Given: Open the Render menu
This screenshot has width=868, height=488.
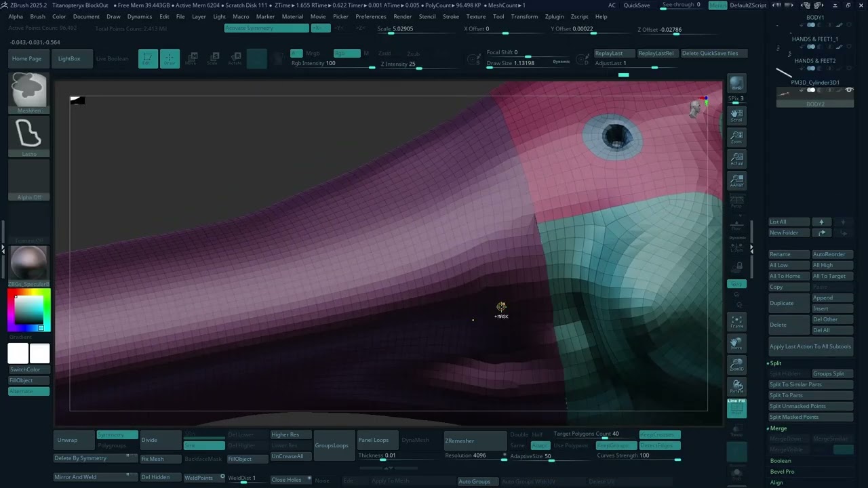Looking at the screenshot, I should [x=403, y=16].
